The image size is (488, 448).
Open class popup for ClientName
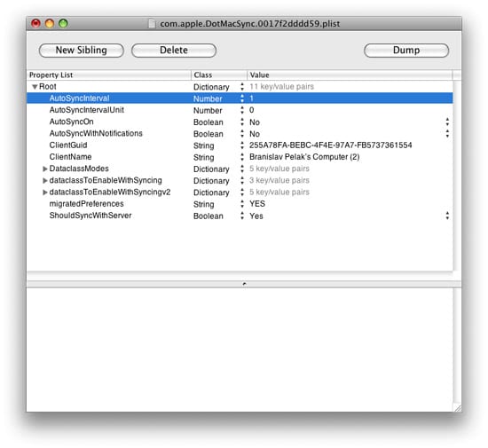point(242,157)
